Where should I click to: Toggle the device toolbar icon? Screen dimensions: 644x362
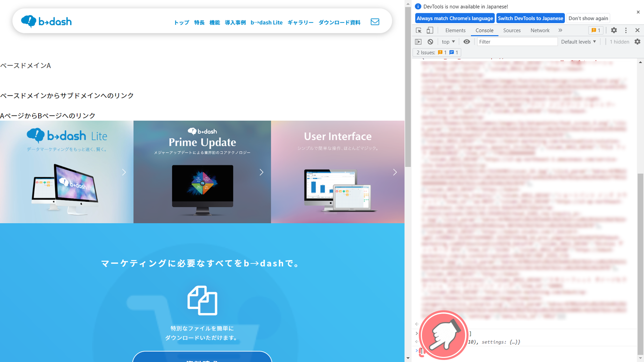pos(430,30)
